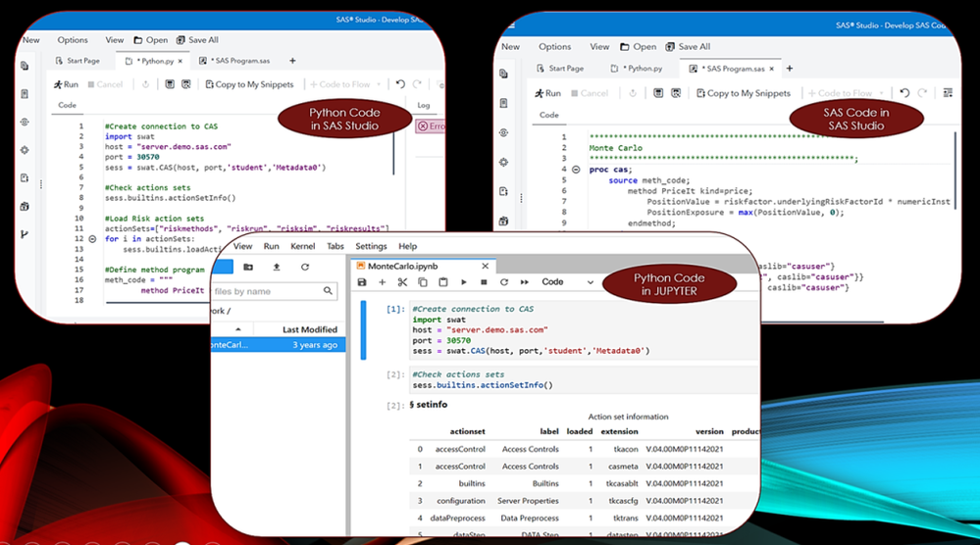Viewport: 980px width, 545px height.
Task: Create a new folder in Jupyter file browser
Action: click(x=248, y=267)
